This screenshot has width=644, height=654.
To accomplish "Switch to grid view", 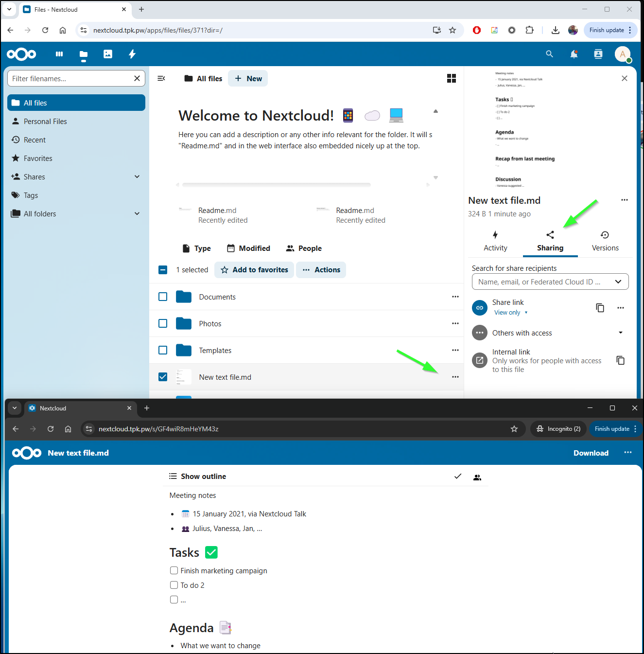I will point(452,78).
